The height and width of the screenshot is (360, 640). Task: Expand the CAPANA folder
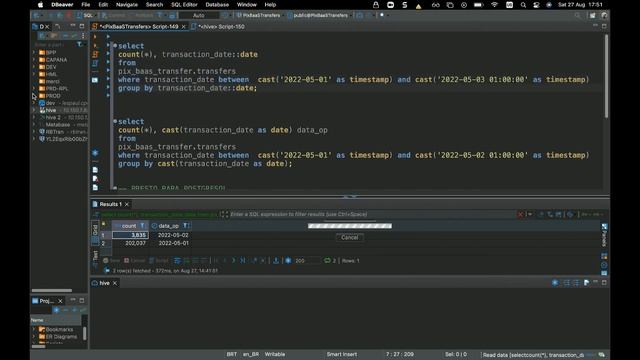[x=34, y=60]
